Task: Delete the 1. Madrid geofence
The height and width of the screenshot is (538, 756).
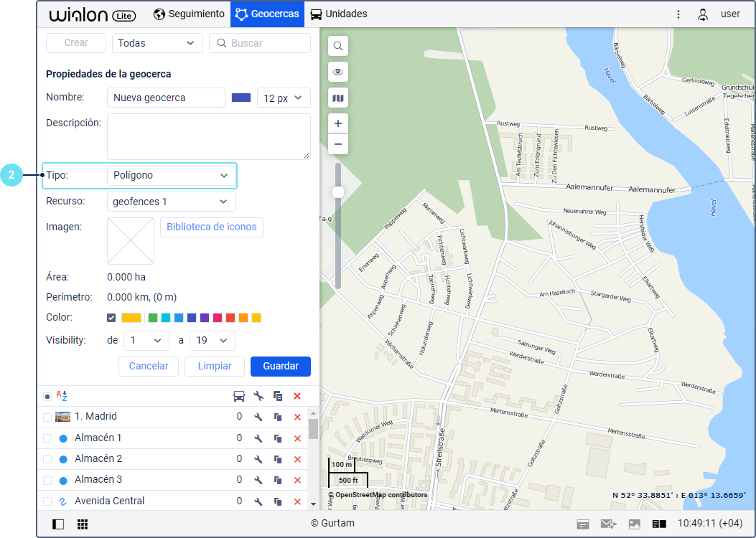Action: [297, 417]
